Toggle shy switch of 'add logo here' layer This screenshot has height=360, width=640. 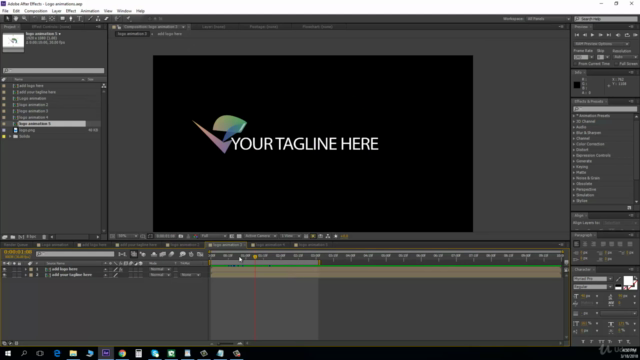tap(105, 269)
